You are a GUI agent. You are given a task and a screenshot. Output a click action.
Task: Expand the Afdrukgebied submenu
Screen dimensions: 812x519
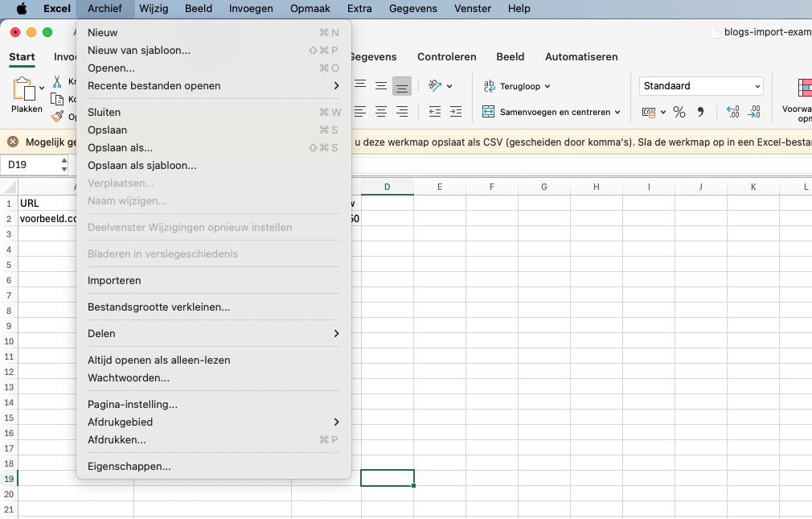point(213,422)
